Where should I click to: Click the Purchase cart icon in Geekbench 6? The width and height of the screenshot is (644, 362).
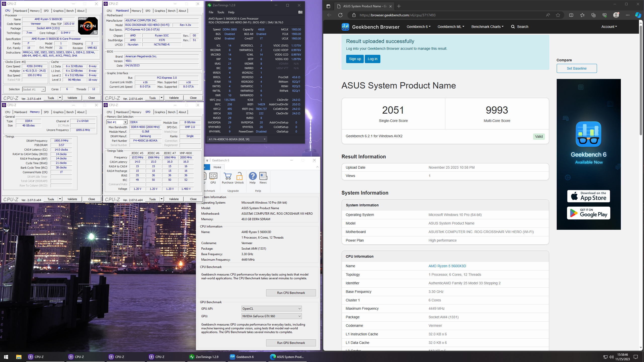pyautogui.click(x=227, y=178)
